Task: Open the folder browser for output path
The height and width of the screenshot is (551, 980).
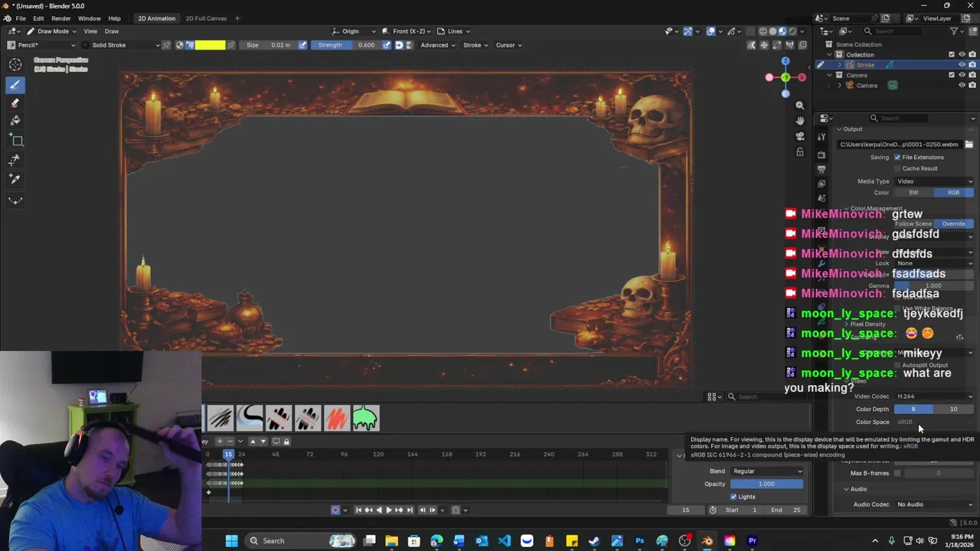Action: tap(969, 144)
